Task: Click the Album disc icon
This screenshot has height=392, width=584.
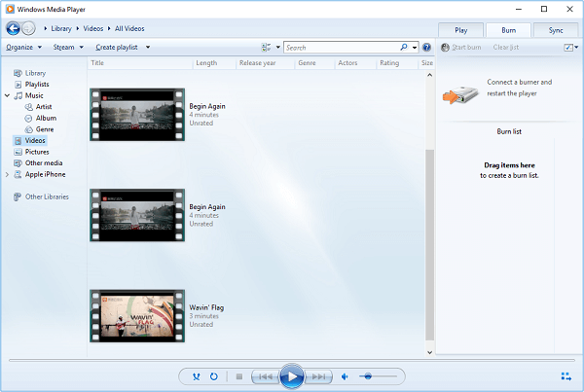Action: click(28, 119)
